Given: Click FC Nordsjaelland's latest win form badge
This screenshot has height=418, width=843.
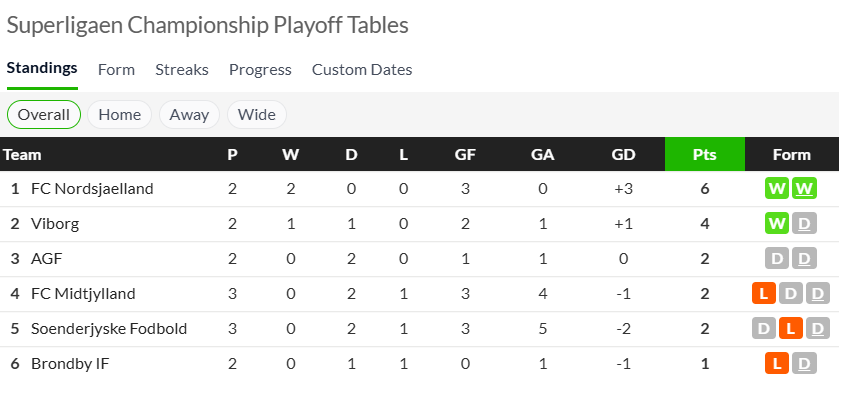Looking at the screenshot, I should (x=805, y=188).
